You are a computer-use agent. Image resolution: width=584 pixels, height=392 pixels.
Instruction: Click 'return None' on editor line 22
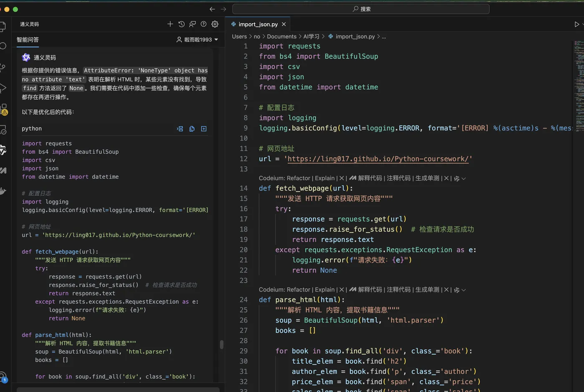(315, 270)
